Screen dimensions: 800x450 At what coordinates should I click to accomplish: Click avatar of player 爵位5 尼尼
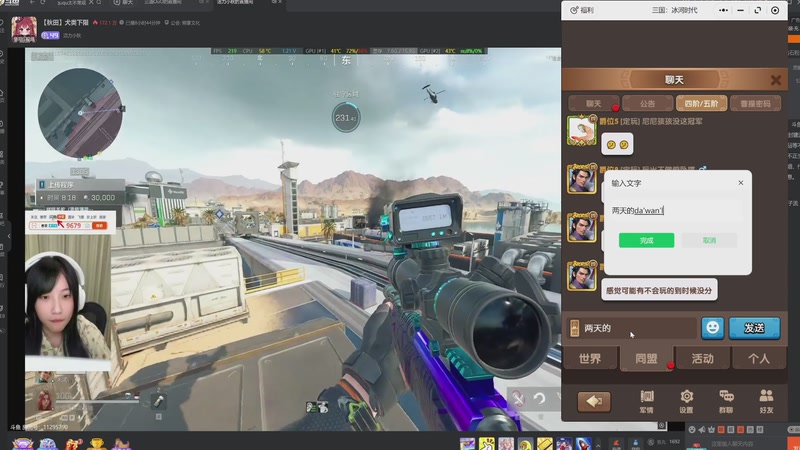coord(582,130)
